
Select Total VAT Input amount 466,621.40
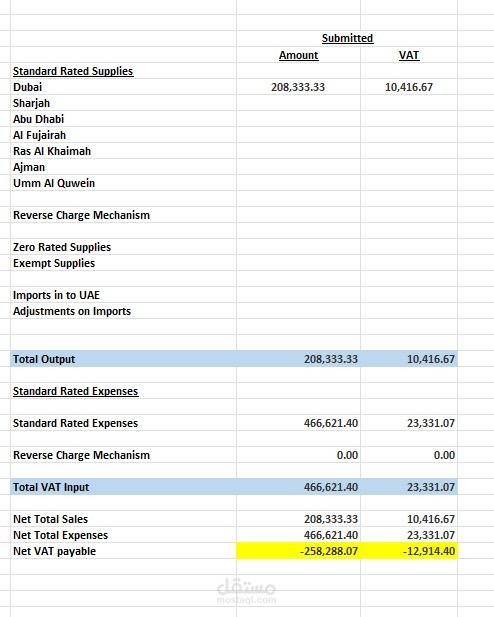click(331, 487)
